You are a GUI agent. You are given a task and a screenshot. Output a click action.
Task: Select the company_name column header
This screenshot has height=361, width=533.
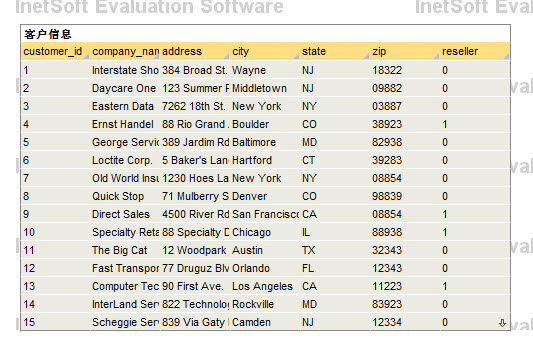(x=125, y=51)
